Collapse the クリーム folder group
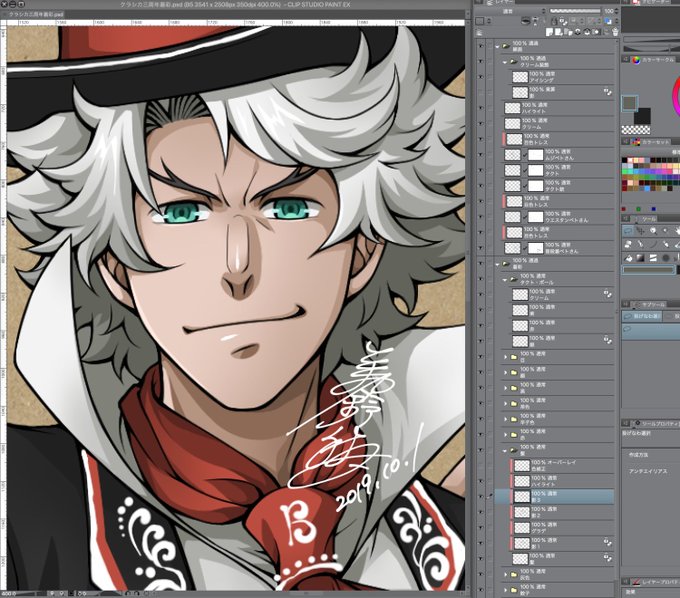 pyautogui.click(x=505, y=62)
